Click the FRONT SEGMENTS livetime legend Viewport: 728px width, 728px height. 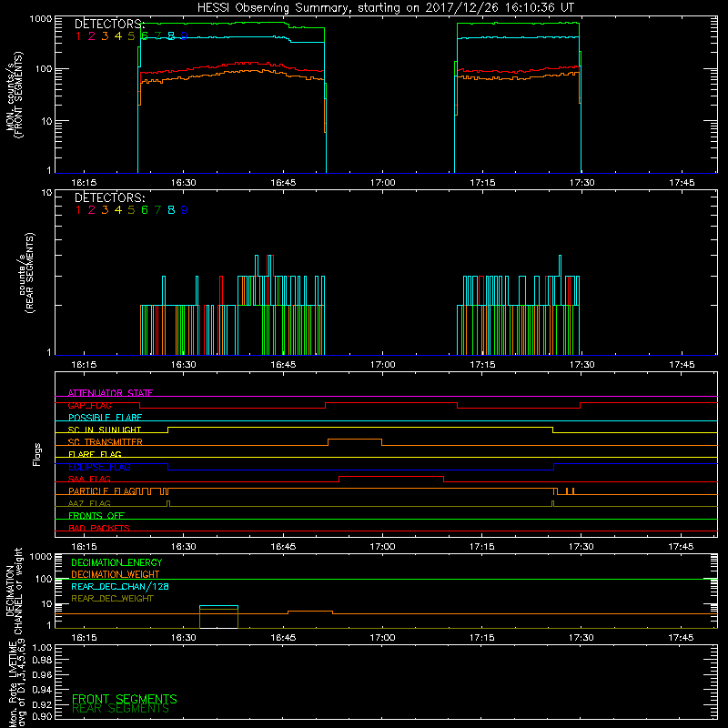tap(125, 699)
